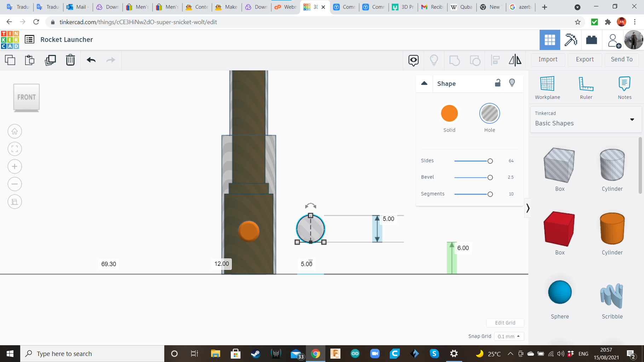Screen dimensions: 644x362
Task: Click the Home view icon
Action: [x=15, y=132]
